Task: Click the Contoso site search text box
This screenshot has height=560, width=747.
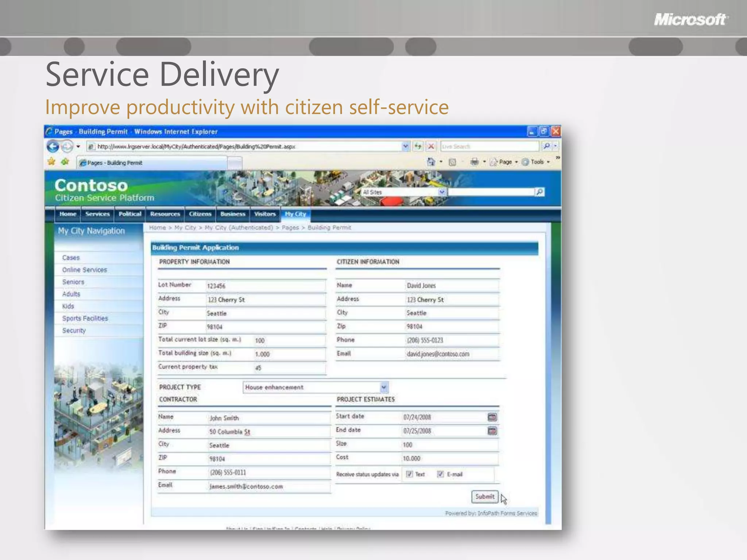Action: point(491,192)
